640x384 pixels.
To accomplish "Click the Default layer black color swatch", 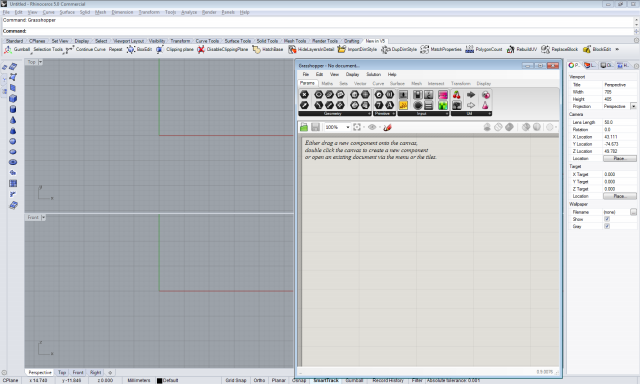I will coord(160,381).
